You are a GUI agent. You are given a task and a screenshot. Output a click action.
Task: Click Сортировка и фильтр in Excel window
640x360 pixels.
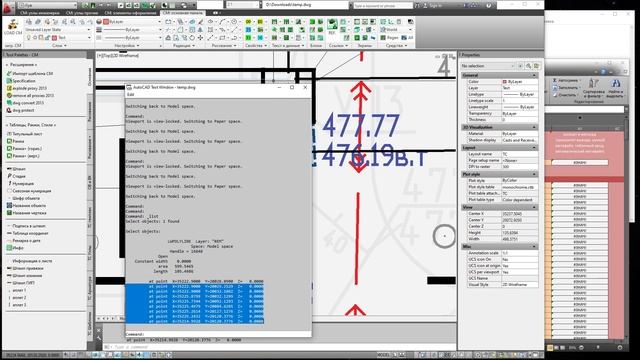click(x=593, y=87)
